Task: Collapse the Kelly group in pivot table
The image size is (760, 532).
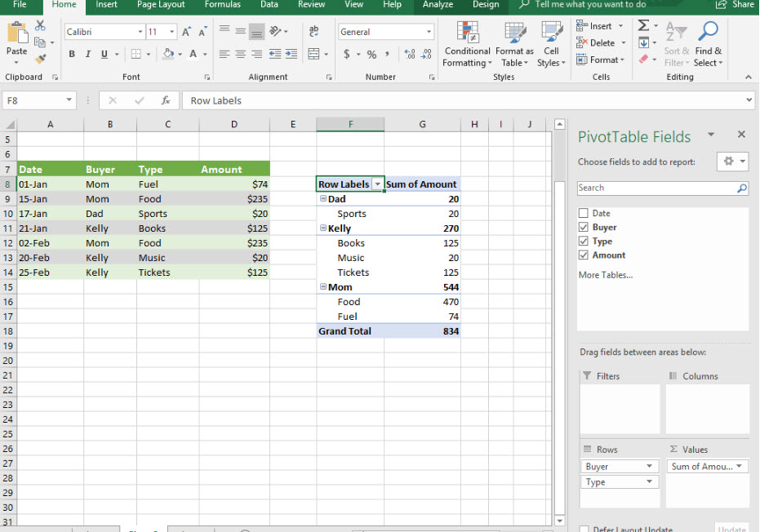Action: pos(323,228)
